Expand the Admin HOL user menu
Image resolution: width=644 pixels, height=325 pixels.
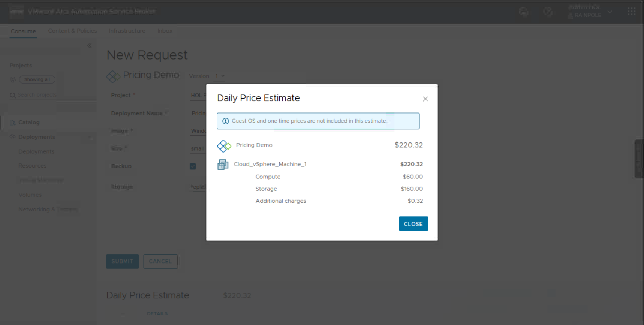tap(610, 12)
